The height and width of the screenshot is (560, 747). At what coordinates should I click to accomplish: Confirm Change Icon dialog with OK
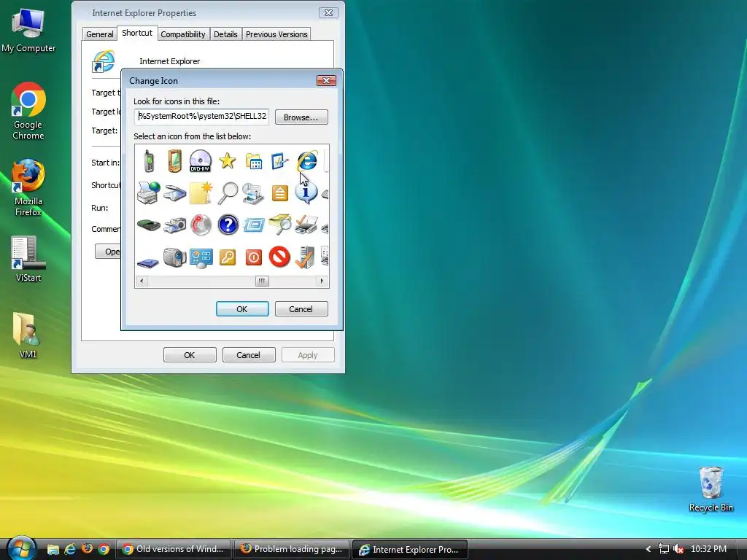242,309
